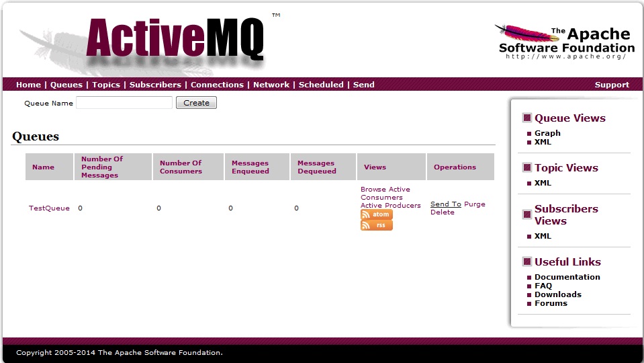Open the atom feed for TestQueue
Image resolution: width=644 pixels, height=363 pixels.
376,214
